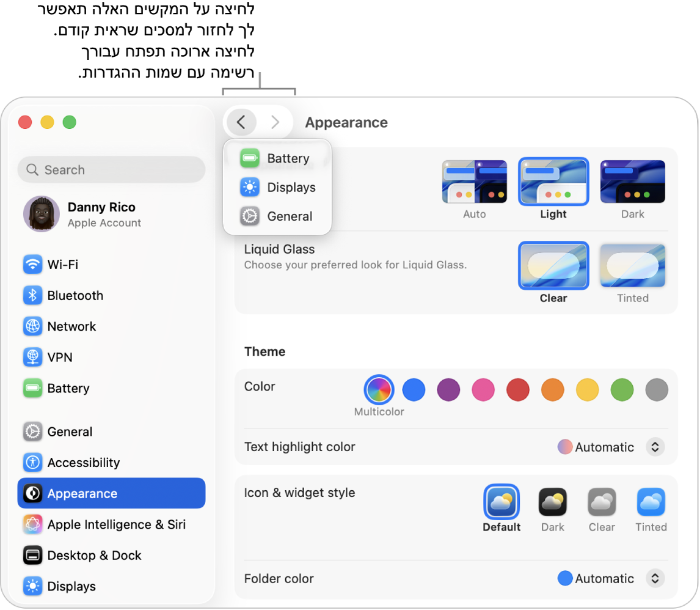Click the Search field in sidebar
Screen dimensions: 700x610
coord(111,170)
